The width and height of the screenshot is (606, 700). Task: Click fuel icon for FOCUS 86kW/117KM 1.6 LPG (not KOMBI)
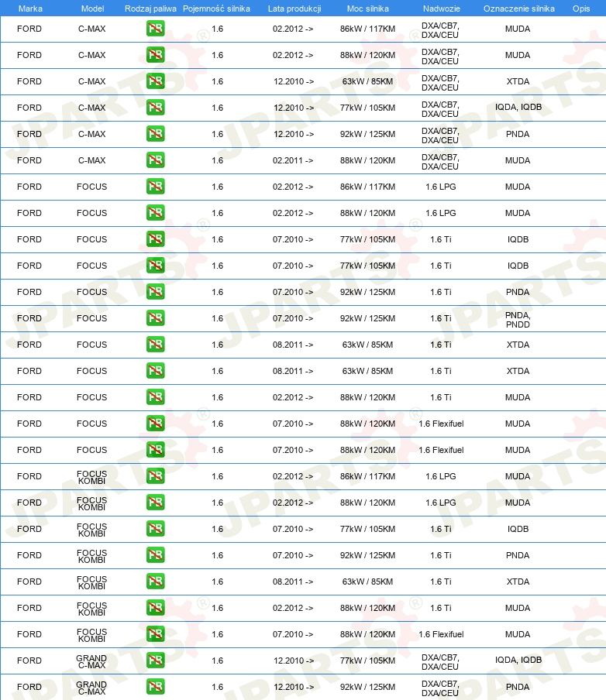point(156,187)
